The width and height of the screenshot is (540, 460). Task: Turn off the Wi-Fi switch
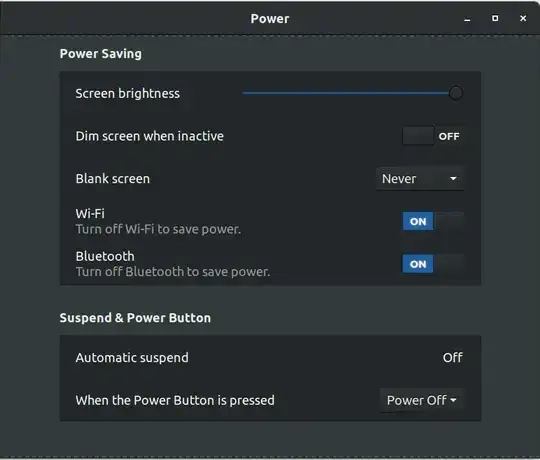(433, 221)
